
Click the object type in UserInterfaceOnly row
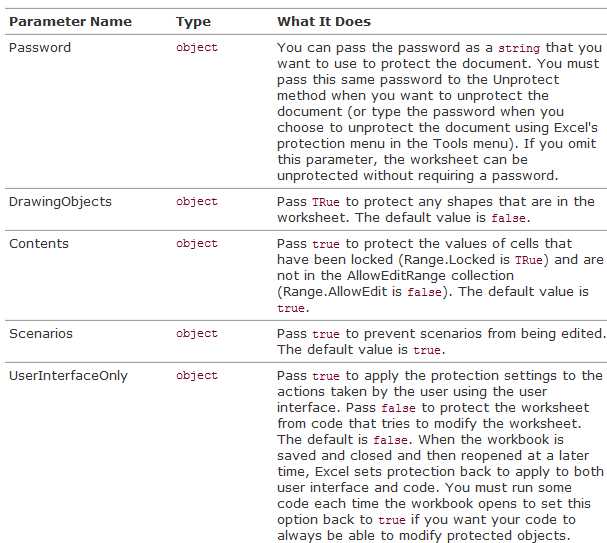click(x=197, y=376)
